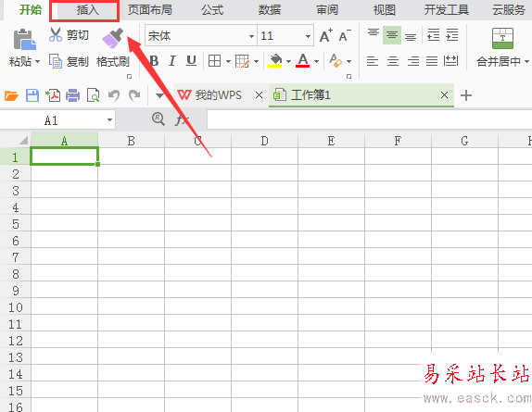This screenshot has height=412, width=532.
Task: Apply yellow fill color bucket
Action: [x=275, y=61]
